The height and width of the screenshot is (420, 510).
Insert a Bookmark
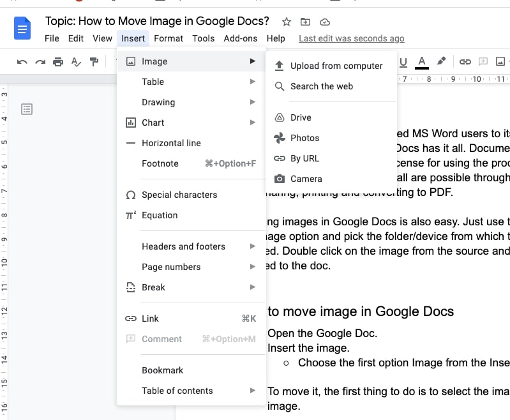pos(191,370)
